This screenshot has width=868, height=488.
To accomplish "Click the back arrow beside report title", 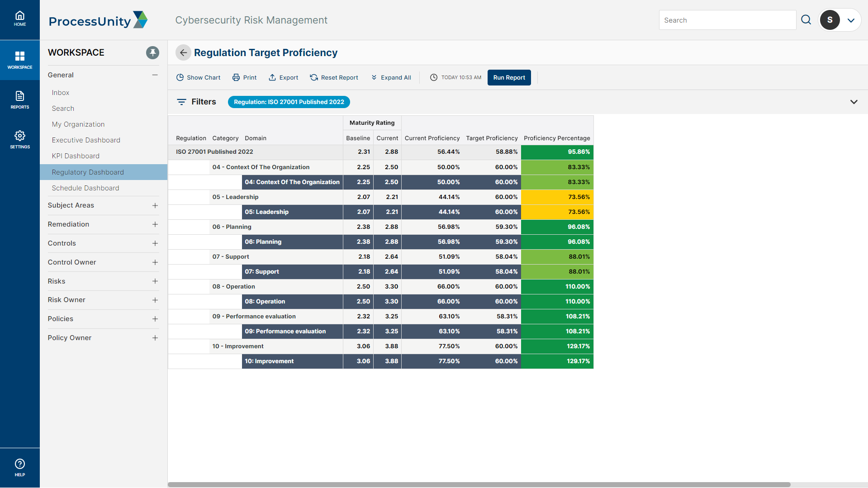I will [183, 52].
